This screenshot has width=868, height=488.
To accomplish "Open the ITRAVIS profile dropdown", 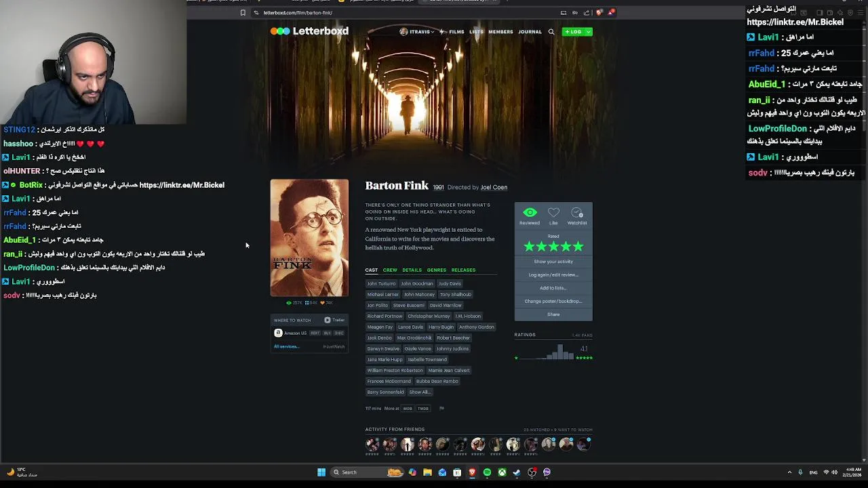I will pos(417,32).
